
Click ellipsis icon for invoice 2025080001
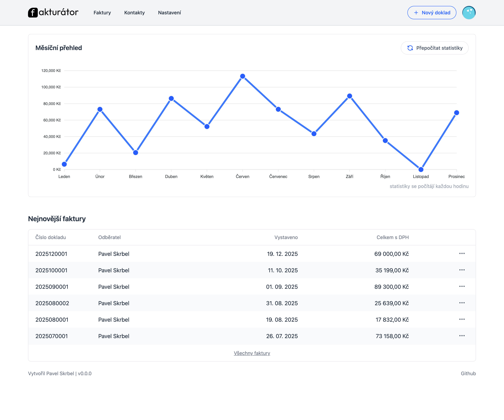pyautogui.click(x=462, y=319)
